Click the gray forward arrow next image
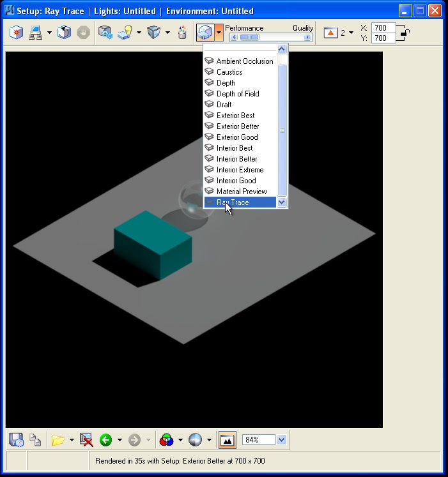Screen dimensions: 448x477 point(134,440)
